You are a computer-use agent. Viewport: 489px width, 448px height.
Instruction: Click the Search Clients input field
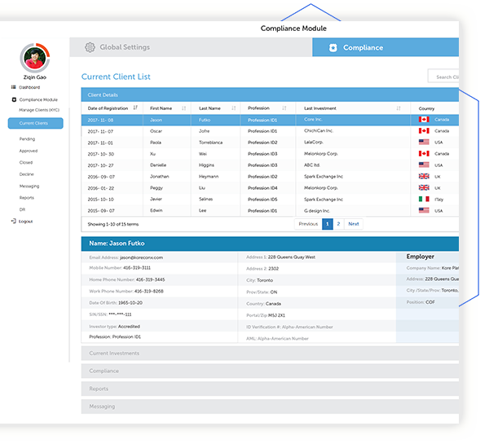point(443,76)
